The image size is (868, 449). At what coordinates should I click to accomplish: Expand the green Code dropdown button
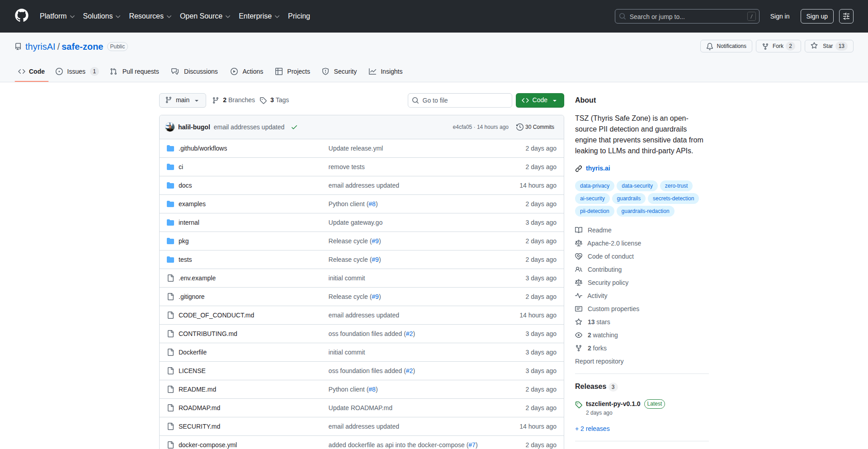click(539, 100)
